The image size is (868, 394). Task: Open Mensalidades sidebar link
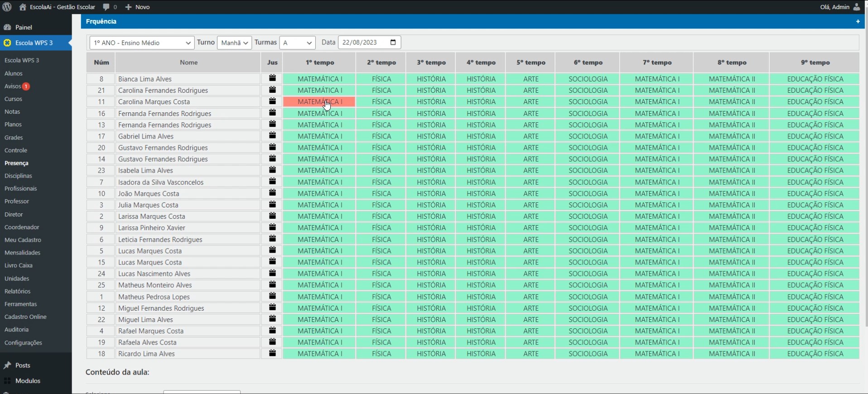pos(22,252)
